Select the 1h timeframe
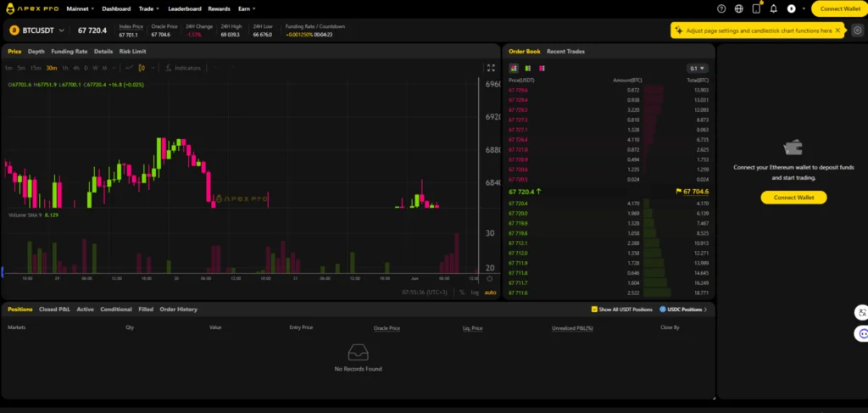This screenshot has width=868, height=413. pos(64,68)
